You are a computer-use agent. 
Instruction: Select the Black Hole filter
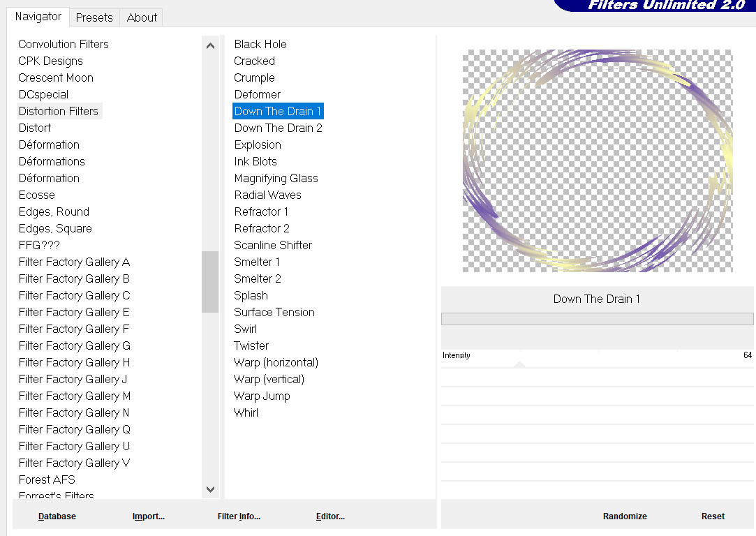coord(260,44)
